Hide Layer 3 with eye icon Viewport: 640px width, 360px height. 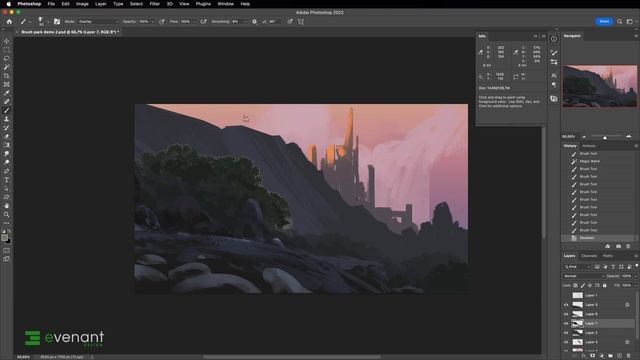[x=566, y=333]
